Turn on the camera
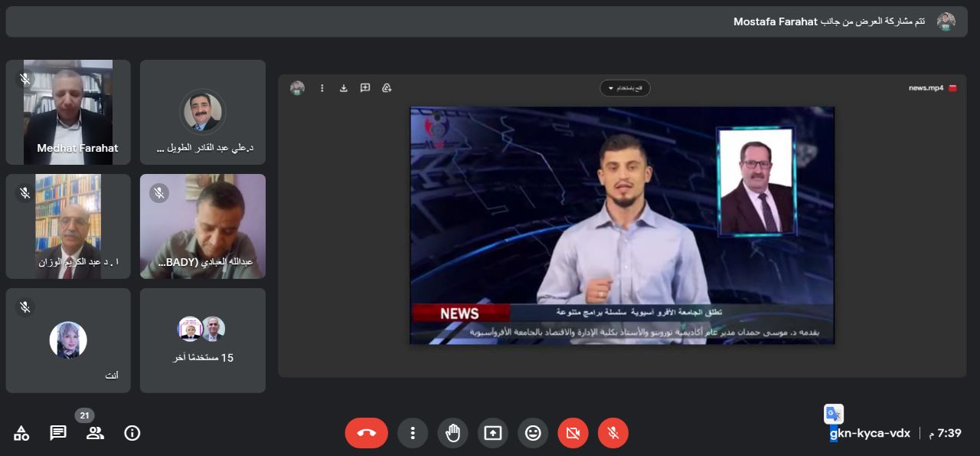The image size is (980, 456). [573, 433]
